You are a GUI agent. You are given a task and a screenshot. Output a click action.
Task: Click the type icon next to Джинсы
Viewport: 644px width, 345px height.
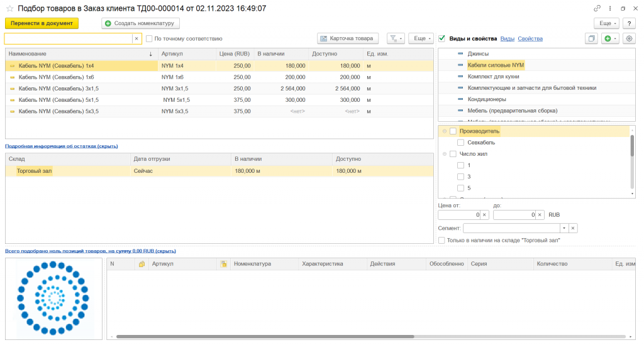coord(460,54)
